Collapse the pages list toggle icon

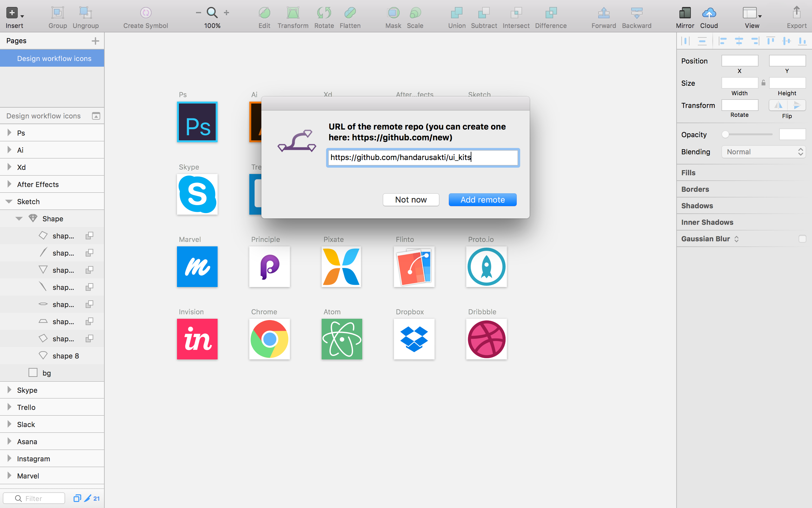96,116
